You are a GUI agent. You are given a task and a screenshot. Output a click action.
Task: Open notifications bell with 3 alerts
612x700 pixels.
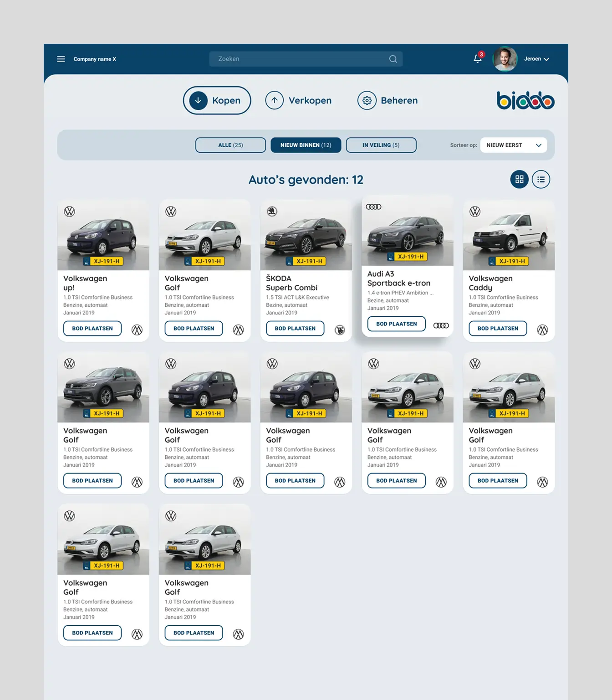[478, 58]
